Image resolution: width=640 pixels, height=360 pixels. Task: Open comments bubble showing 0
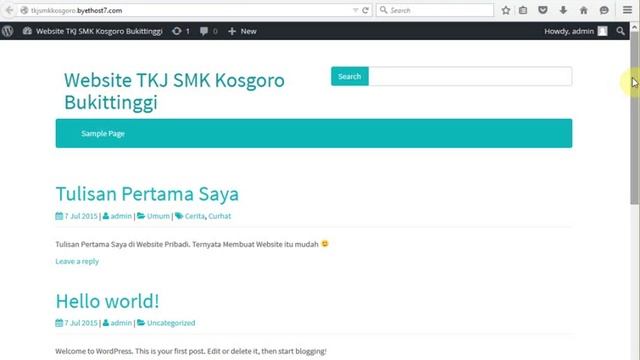coord(208,31)
